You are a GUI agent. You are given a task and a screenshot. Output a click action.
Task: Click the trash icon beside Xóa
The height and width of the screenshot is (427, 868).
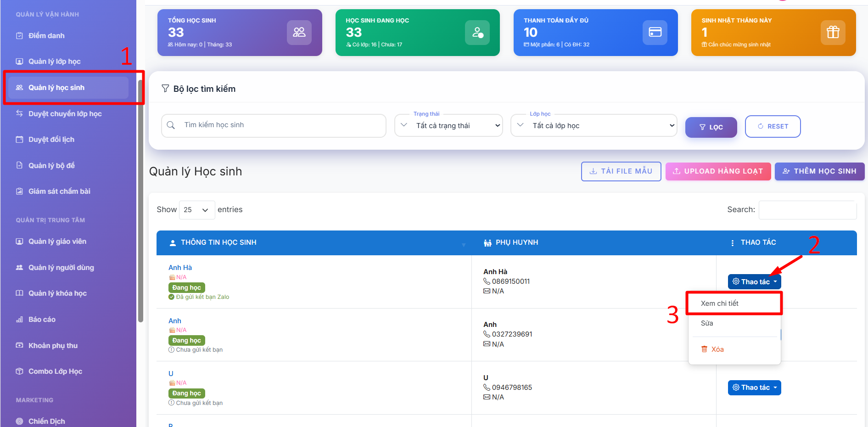[x=704, y=349]
